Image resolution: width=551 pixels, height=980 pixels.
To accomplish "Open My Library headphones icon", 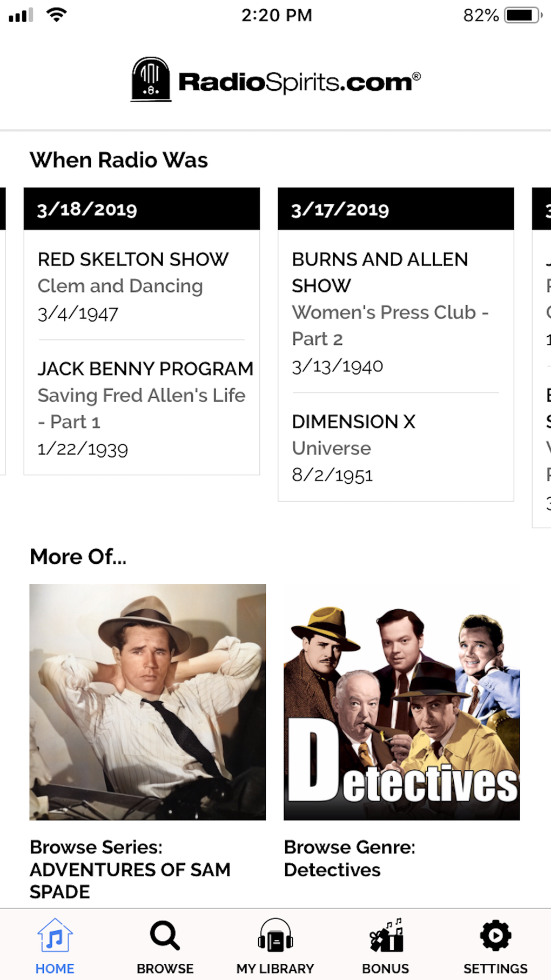I will coord(275,936).
